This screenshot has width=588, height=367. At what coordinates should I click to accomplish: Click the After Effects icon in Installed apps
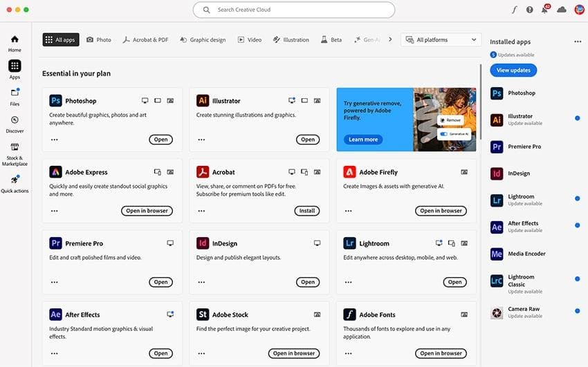(x=497, y=227)
